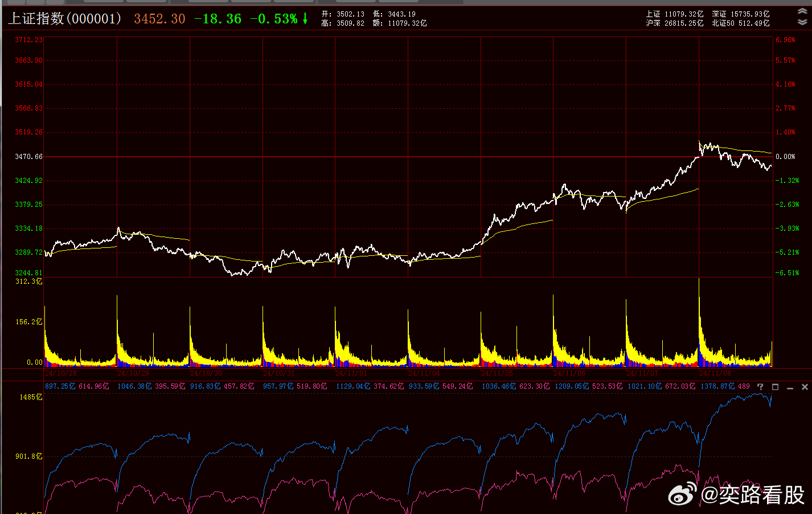Click the 深证 15735.93亿 market turnover entry
This screenshot has height=514, width=812.
[x=741, y=14]
